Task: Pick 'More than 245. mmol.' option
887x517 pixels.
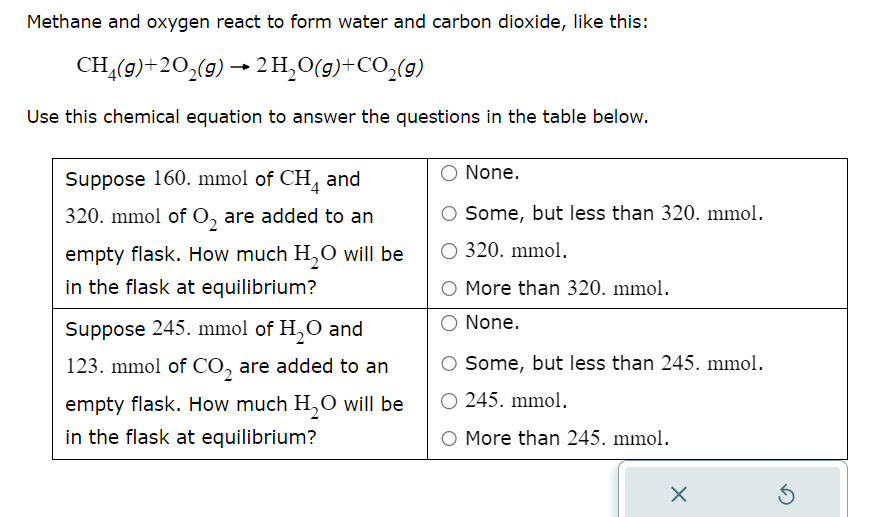Action: click(449, 439)
